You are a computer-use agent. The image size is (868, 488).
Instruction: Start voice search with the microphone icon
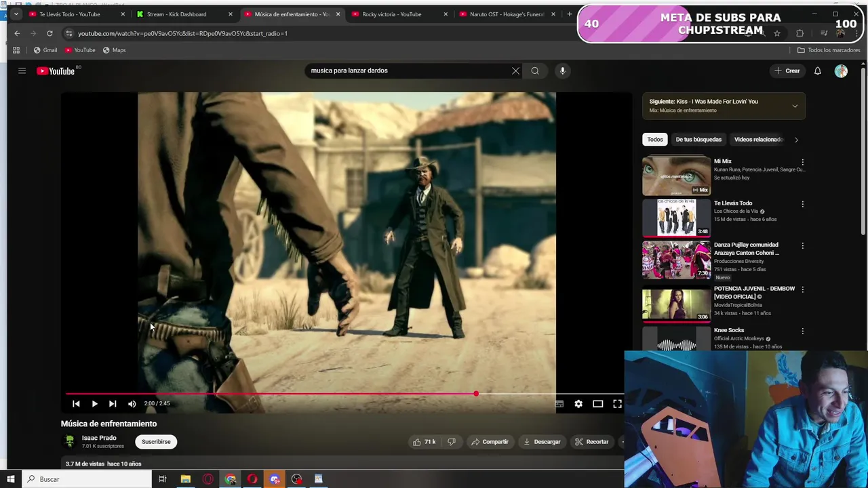coord(562,70)
